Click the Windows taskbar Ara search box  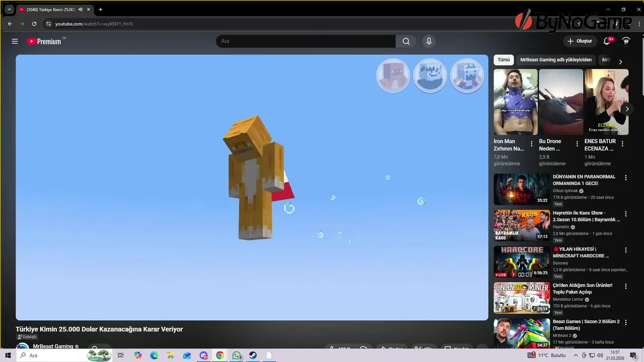click(x=64, y=355)
